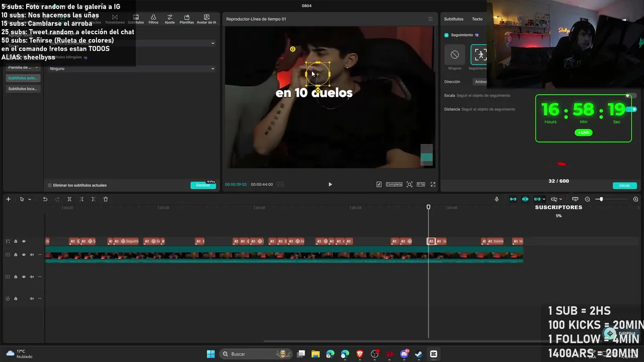Play the preview video

tap(330, 185)
